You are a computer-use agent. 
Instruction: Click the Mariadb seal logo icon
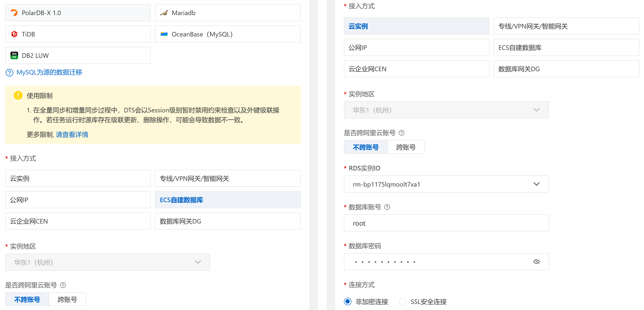tap(164, 13)
